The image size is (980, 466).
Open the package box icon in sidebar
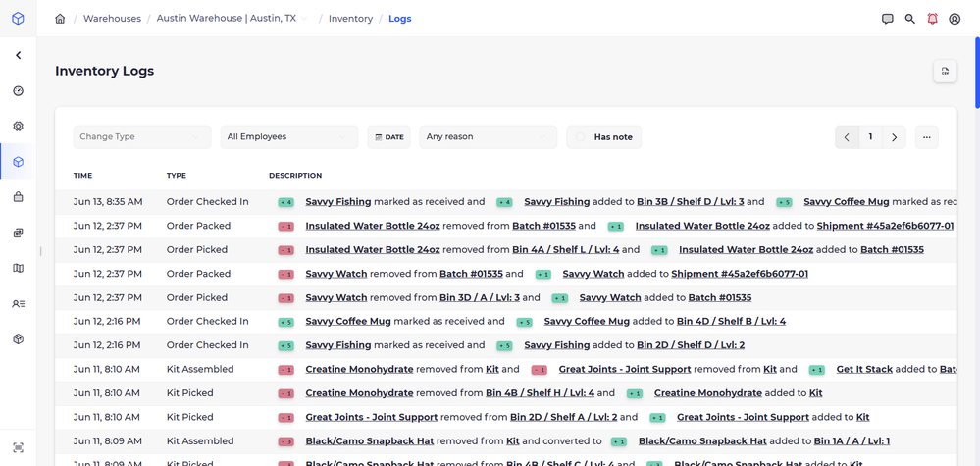(x=18, y=338)
